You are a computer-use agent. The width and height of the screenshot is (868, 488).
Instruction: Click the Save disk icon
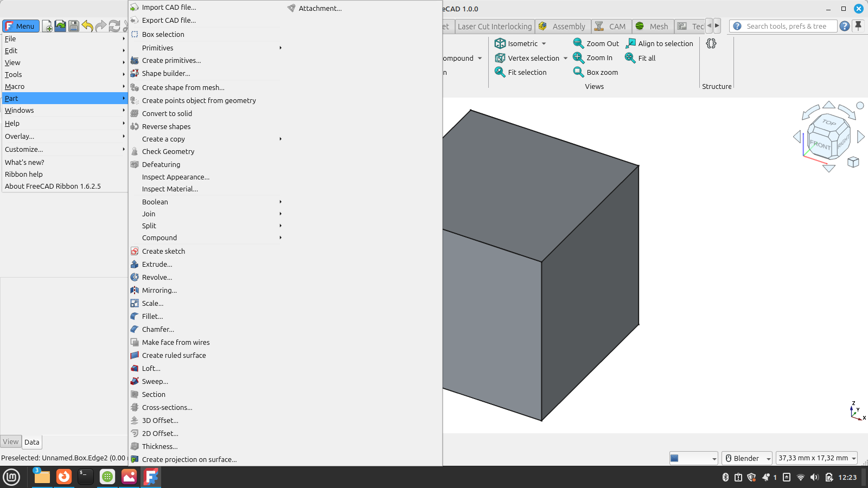(x=74, y=26)
